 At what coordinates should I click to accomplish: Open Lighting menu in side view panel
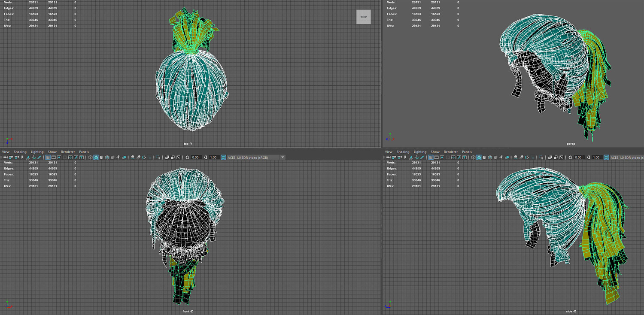tap(420, 152)
